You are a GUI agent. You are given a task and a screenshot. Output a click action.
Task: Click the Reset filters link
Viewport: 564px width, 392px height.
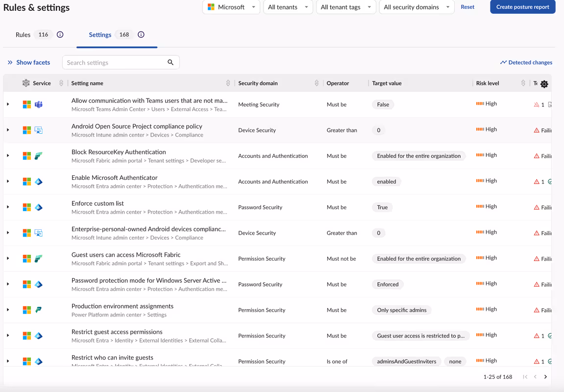[467, 7]
